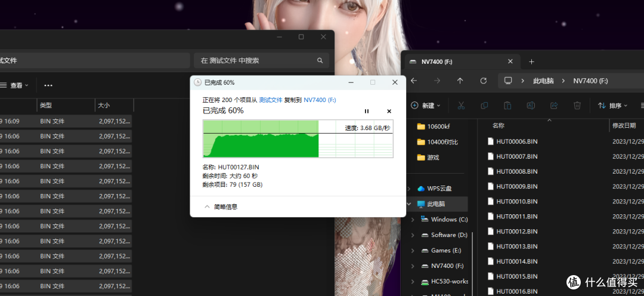Click the Share toolbar icon

click(553, 106)
